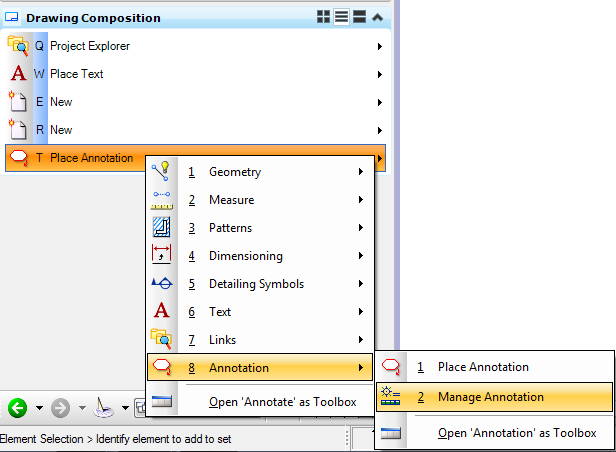
Task: Click the Detailing Symbols icon
Action: (x=162, y=283)
